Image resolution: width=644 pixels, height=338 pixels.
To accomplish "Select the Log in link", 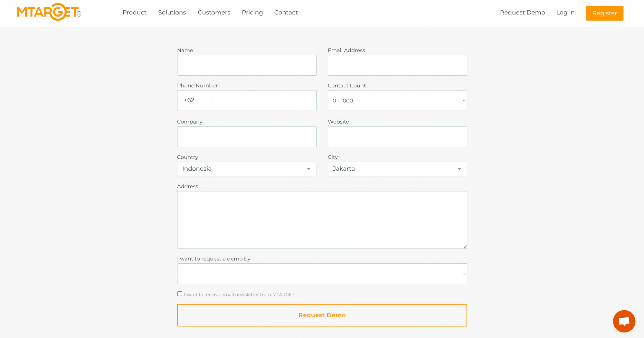I will (x=565, y=13).
